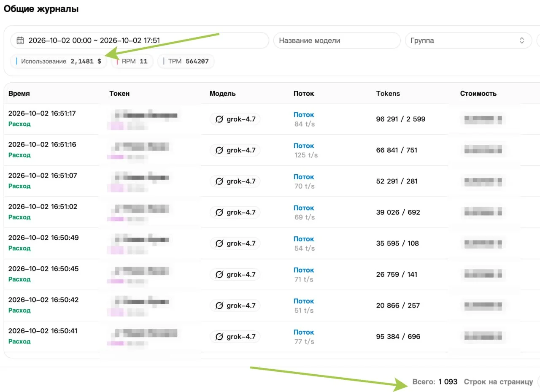540x392 pixels.
Task: Click Поток link with 69 t/s
Action: [304, 208]
